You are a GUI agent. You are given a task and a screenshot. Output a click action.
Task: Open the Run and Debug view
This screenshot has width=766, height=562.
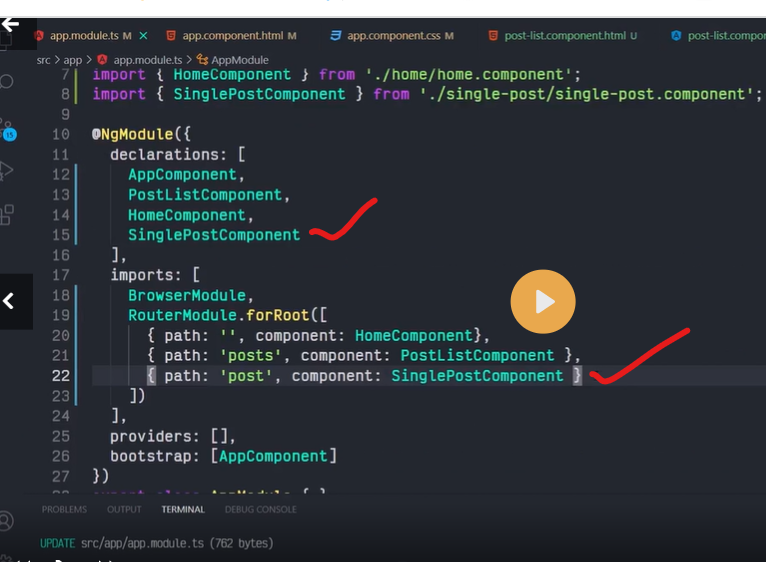[7, 170]
